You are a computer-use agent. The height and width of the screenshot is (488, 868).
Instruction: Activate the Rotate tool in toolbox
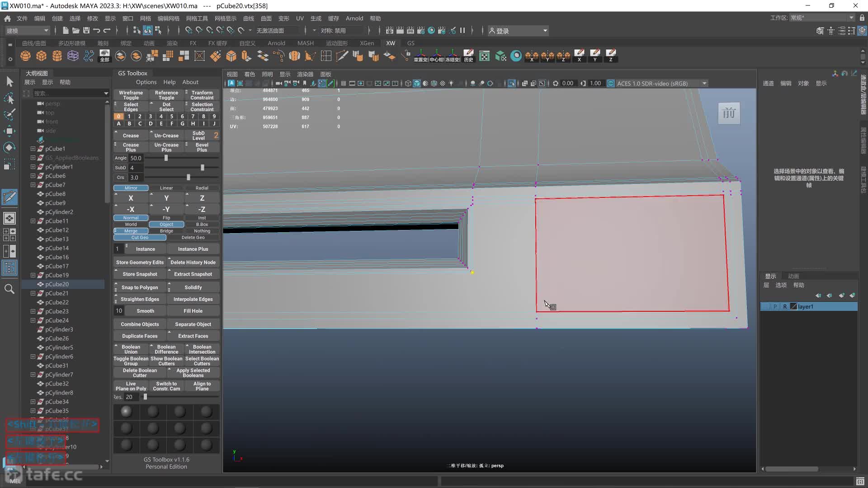[x=9, y=147]
